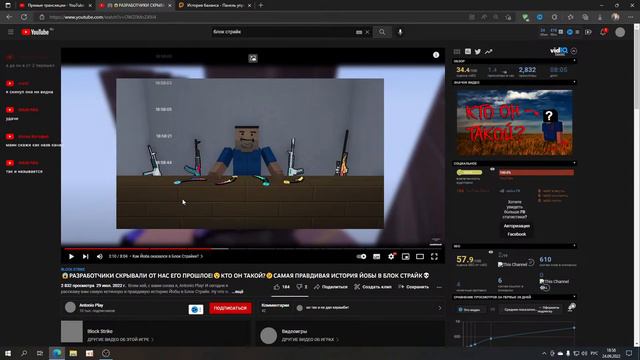Go back with the browser back arrow

click(x=9, y=17)
